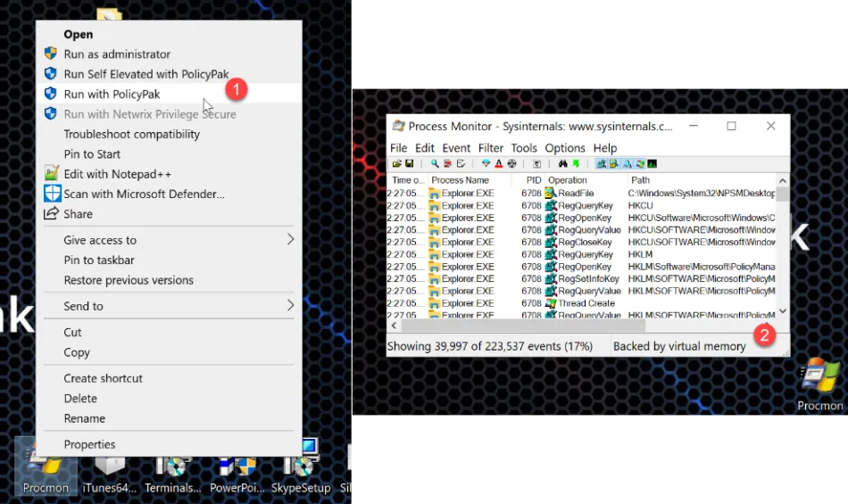
Task: Click the binoculars Find icon
Action: point(563,164)
